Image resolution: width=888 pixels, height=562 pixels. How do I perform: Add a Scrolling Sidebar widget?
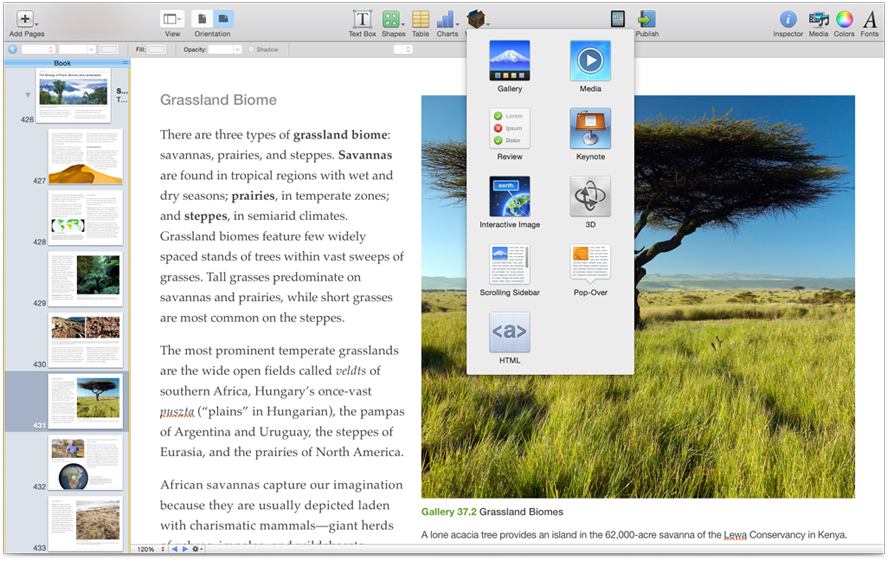pos(510,265)
